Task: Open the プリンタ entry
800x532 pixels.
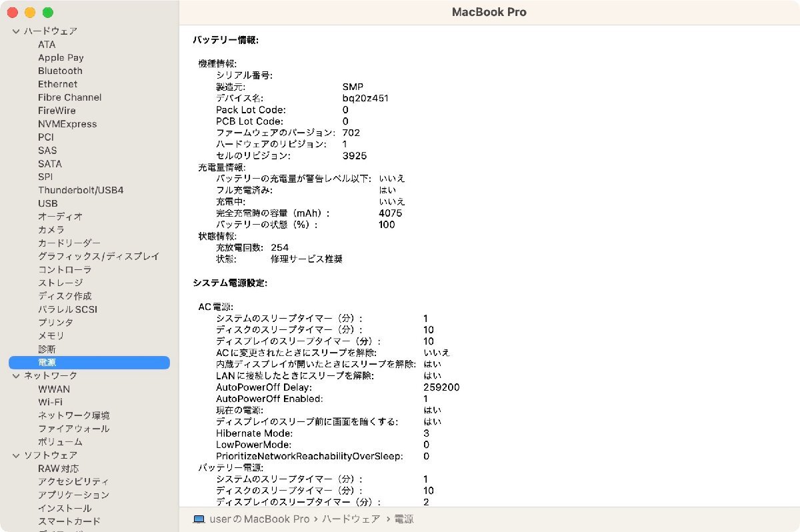Action: [x=55, y=323]
